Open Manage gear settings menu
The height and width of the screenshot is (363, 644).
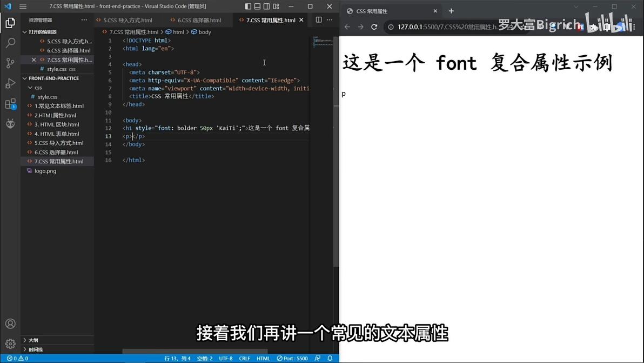click(x=10, y=344)
